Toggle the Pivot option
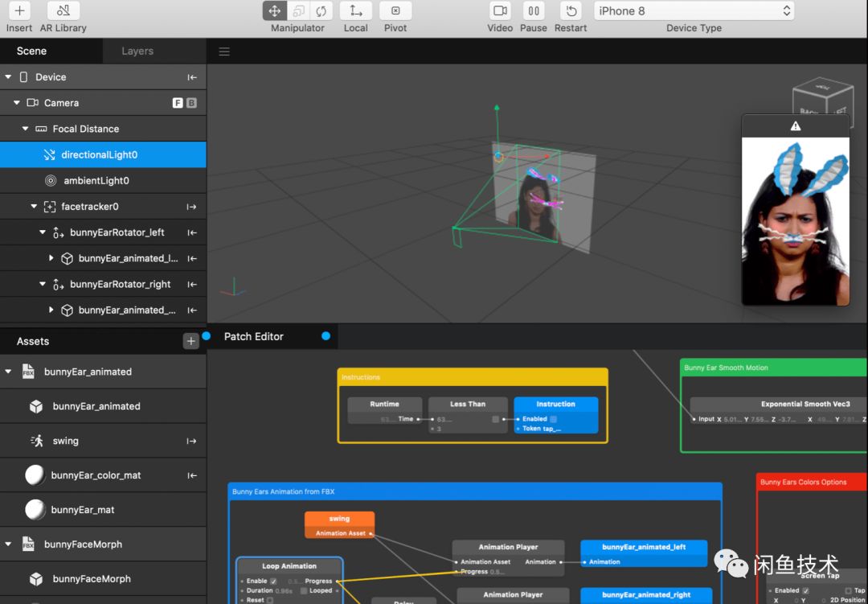This screenshot has width=868, height=604. coord(395,10)
